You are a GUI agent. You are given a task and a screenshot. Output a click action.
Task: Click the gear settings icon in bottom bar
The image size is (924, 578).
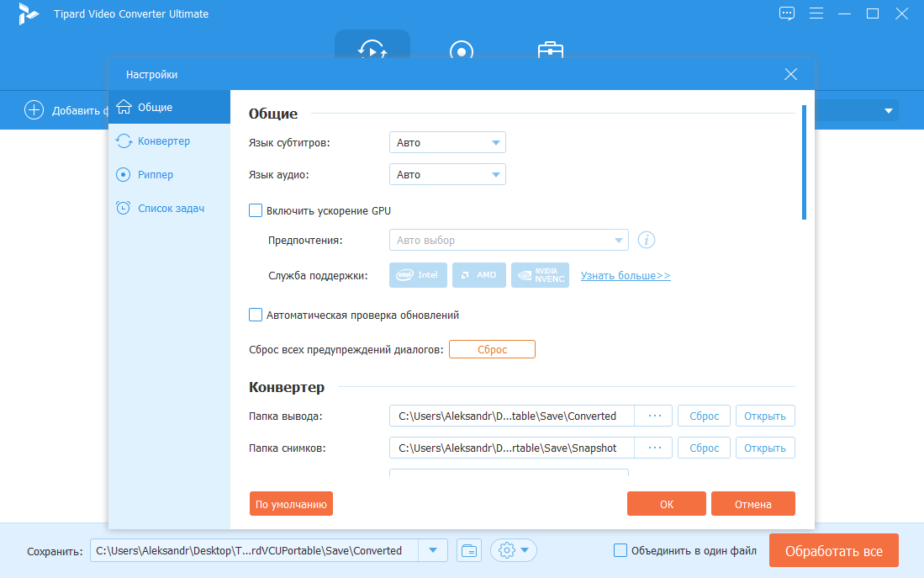(507, 551)
